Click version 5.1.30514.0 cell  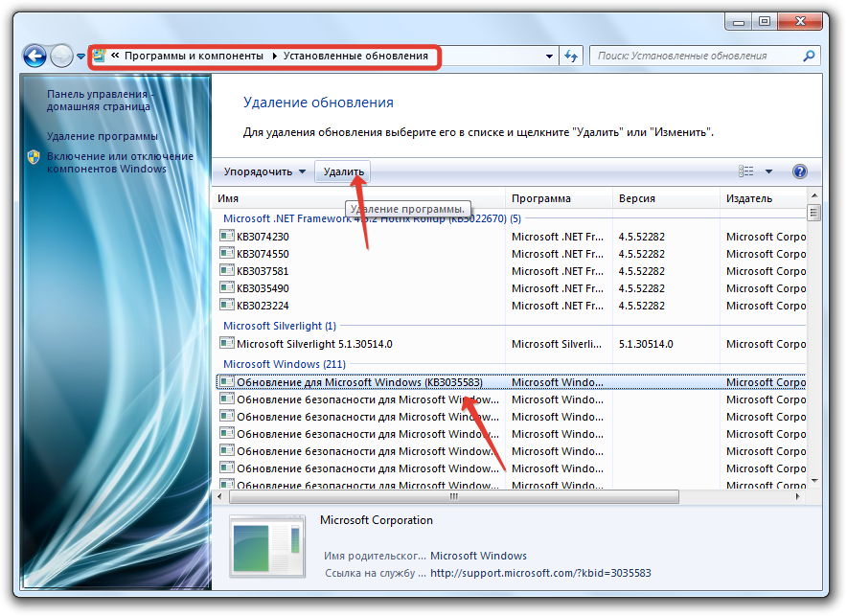pos(646,345)
